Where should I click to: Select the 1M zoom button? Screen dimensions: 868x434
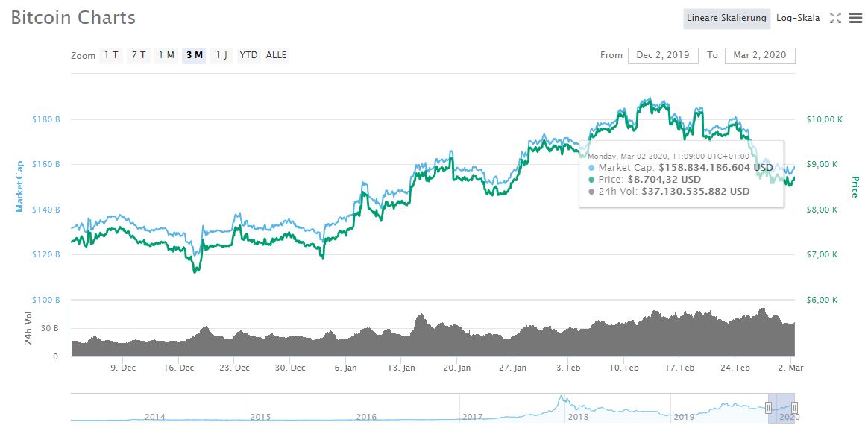(x=166, y=54)
